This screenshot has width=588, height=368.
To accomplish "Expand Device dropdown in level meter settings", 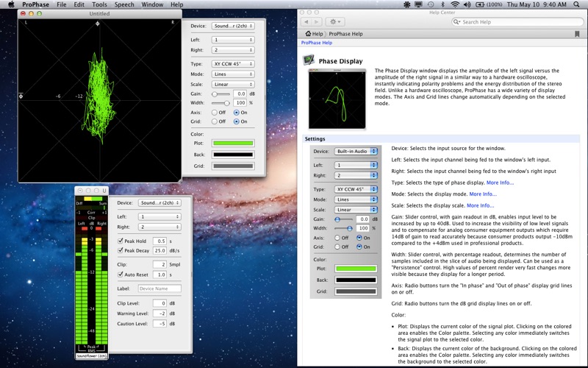I will pos(159,202).
